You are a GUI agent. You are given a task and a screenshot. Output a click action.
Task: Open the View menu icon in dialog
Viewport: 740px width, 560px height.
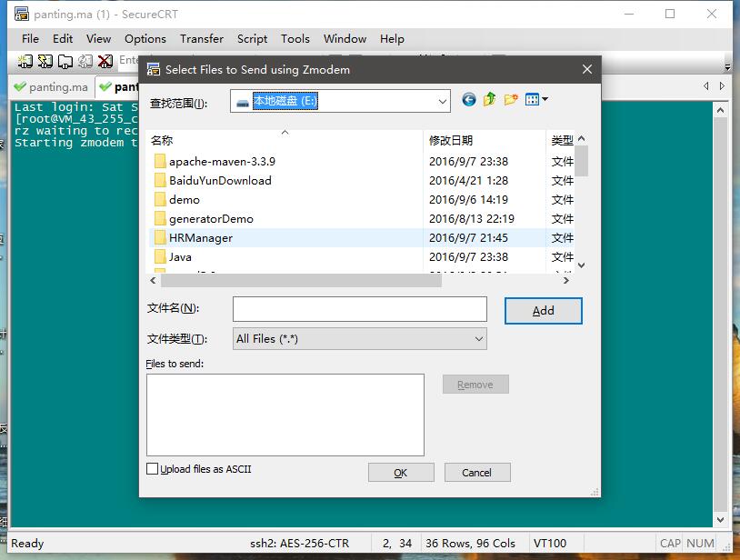tap(536, 99)
